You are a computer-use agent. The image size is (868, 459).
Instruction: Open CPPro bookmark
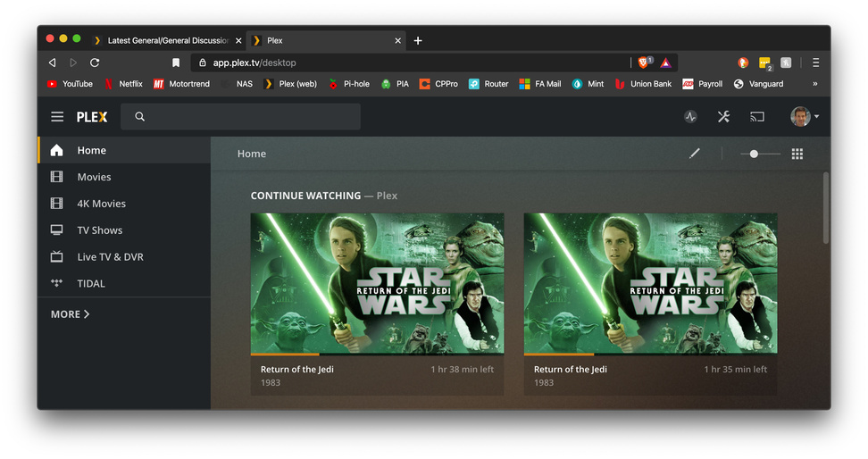click(438, 84)
